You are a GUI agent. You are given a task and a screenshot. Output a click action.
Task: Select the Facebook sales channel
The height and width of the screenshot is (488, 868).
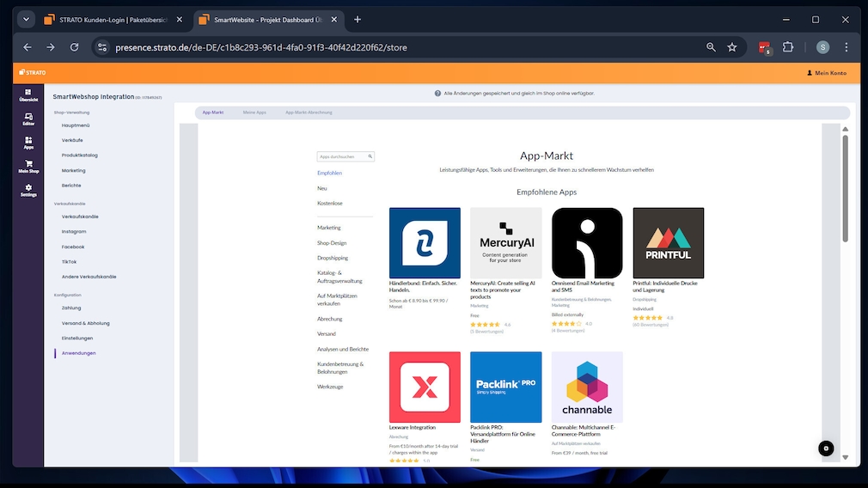coord(72,247)
